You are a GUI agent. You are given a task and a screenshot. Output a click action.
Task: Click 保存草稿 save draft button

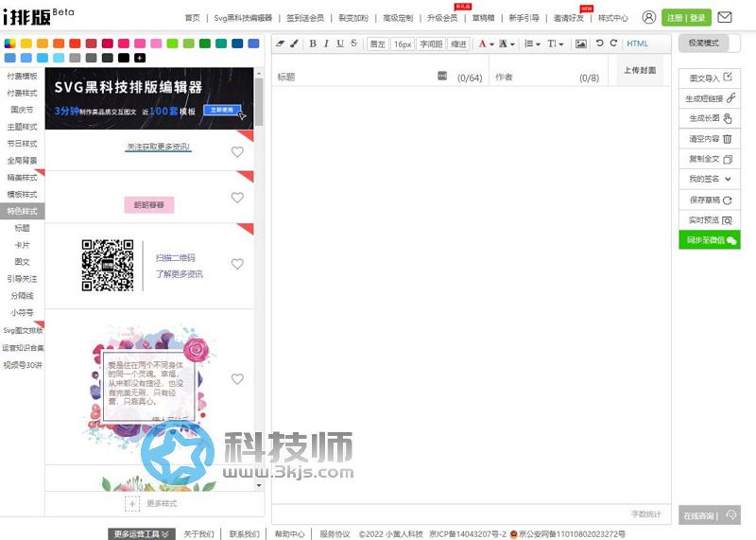click(x=710, y=200)
